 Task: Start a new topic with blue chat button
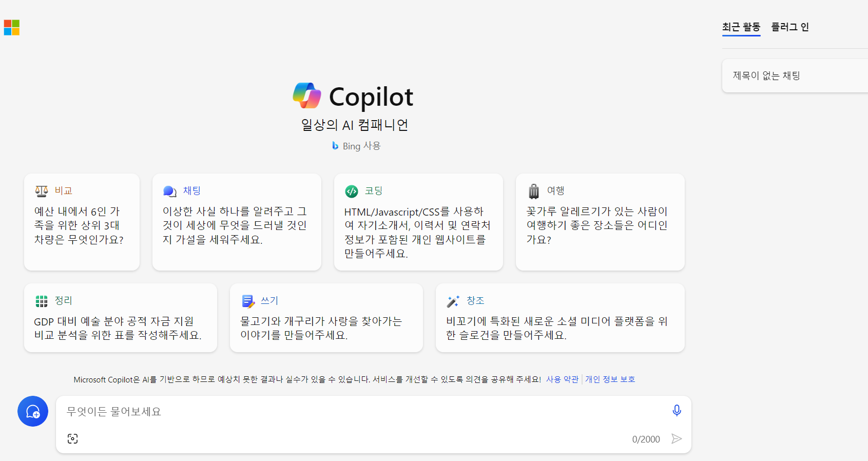pyautogui.click(x=33, y=411)
